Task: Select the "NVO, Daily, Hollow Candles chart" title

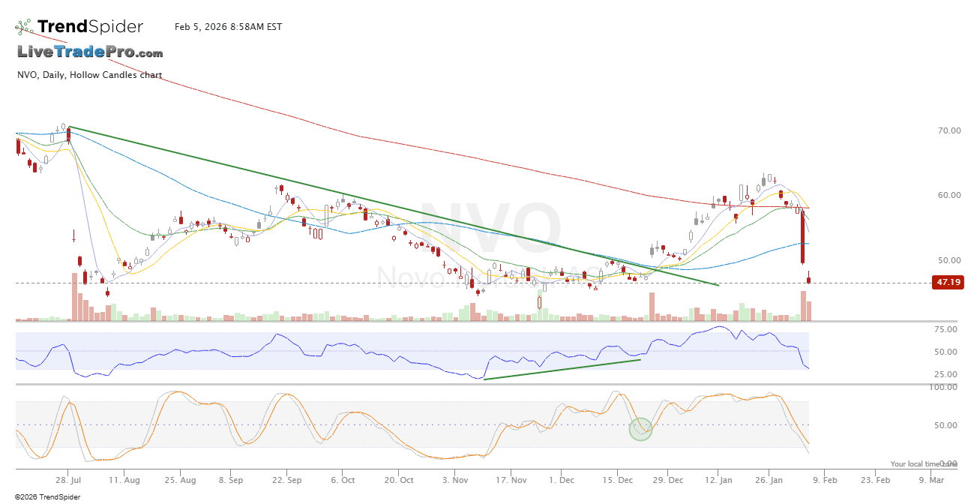Action: 89,75
